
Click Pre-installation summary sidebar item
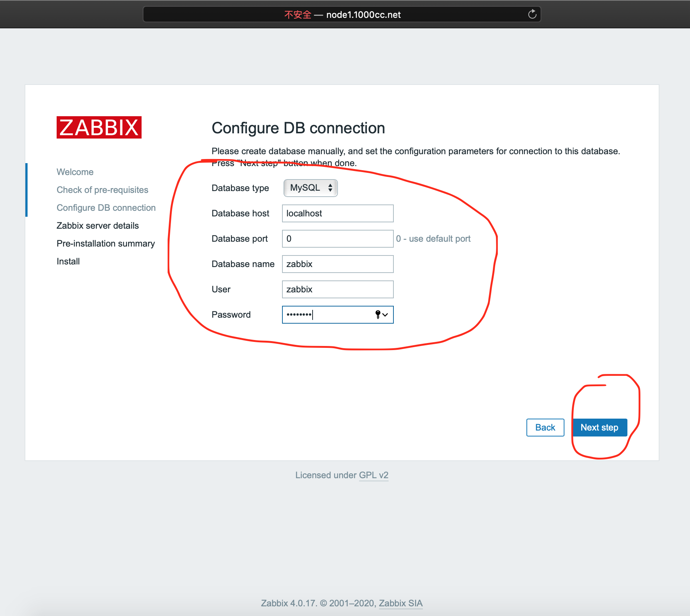coord(106,244)
